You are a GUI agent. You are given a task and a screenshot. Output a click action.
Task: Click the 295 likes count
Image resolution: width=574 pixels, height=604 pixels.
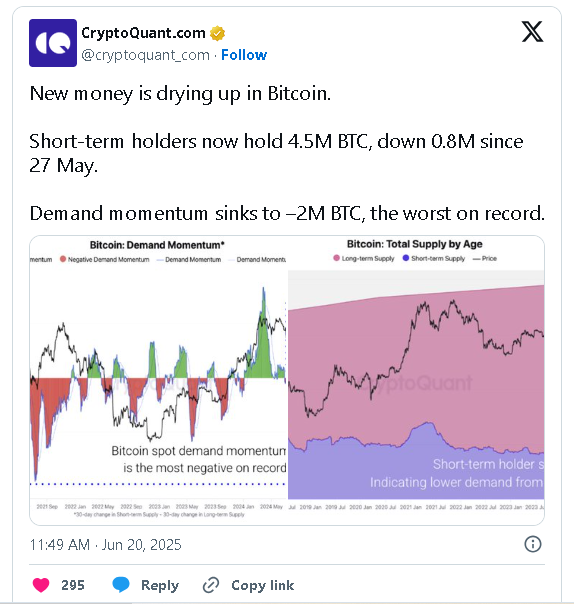click(73, 585)
